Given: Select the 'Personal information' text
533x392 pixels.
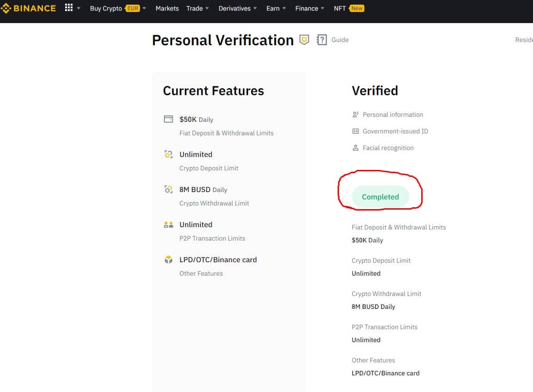Looking at the screenshot, I should [393, 115].
